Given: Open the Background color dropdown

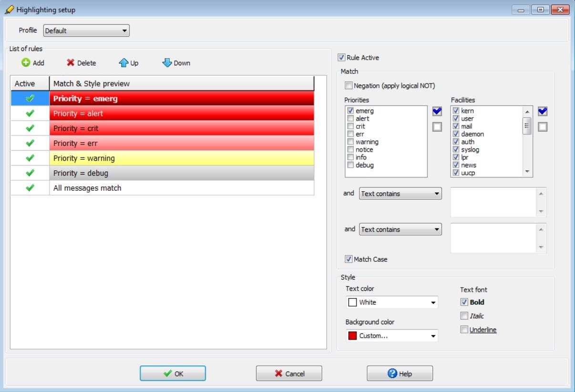Looking at the screenshot, I should pyautogui.click(x=392, y=336).
